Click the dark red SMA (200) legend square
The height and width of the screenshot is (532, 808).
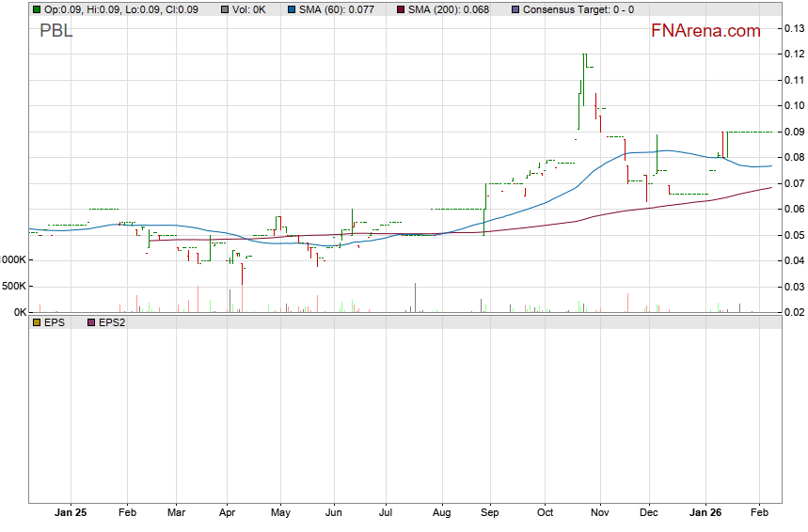[x=400, y=9]
